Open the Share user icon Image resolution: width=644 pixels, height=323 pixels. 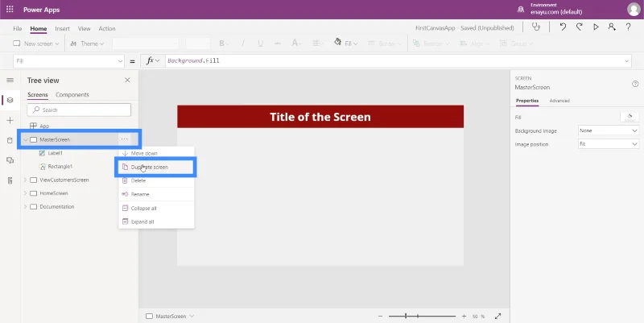tap(612, 27)
